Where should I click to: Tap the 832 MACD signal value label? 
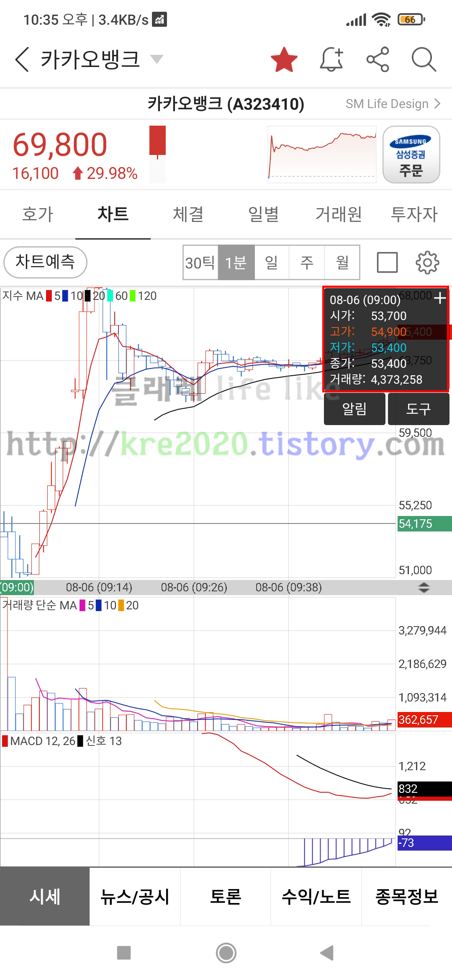pyautogui.click(x=424, y=789)
